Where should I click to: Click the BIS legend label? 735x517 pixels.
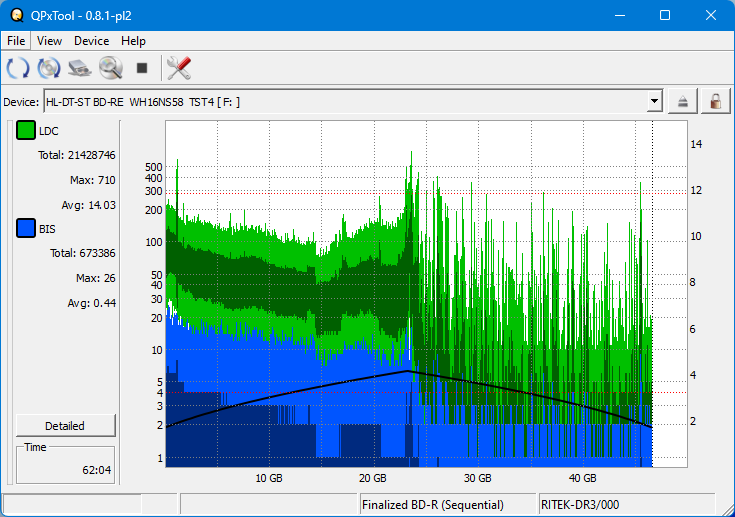coord(47,229)
